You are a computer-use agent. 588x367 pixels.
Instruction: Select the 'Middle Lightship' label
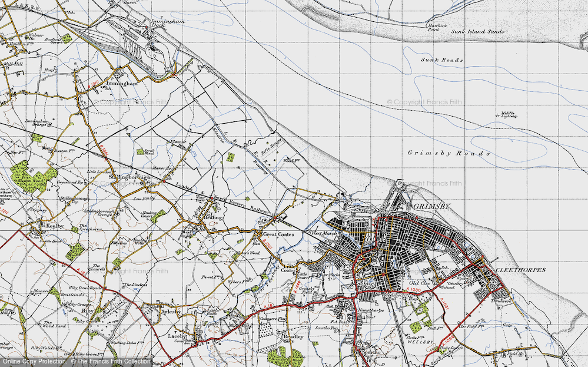coord(508,115)
